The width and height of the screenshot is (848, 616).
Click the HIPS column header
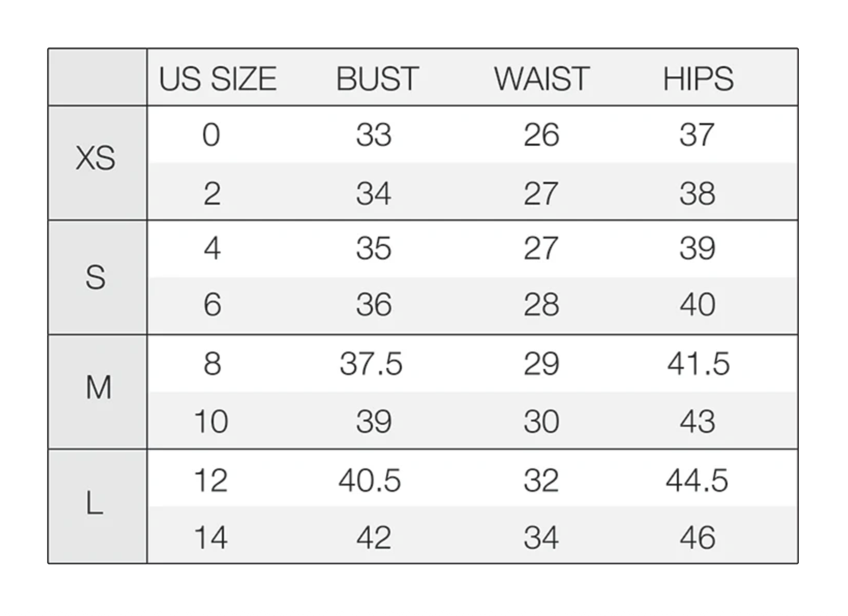tap(698, 79)
